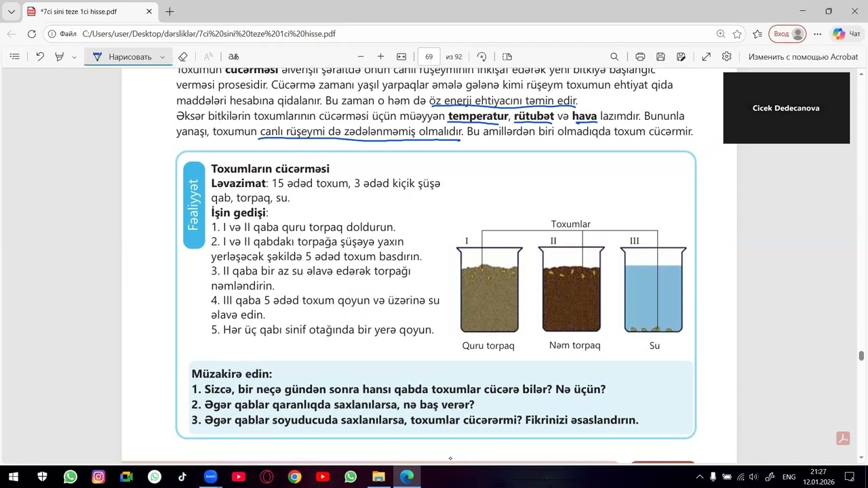Click the address bar file URL
This screenshot has width=868, height=488.
click(209, 34)
